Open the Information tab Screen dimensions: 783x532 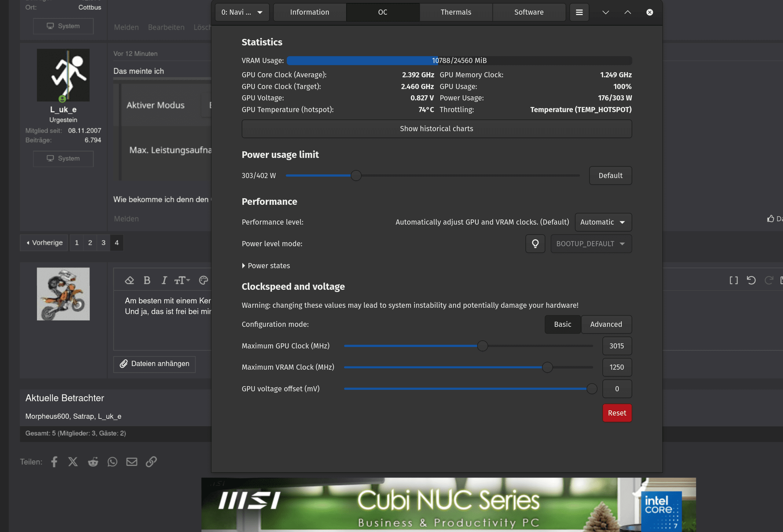click(309, 12)
